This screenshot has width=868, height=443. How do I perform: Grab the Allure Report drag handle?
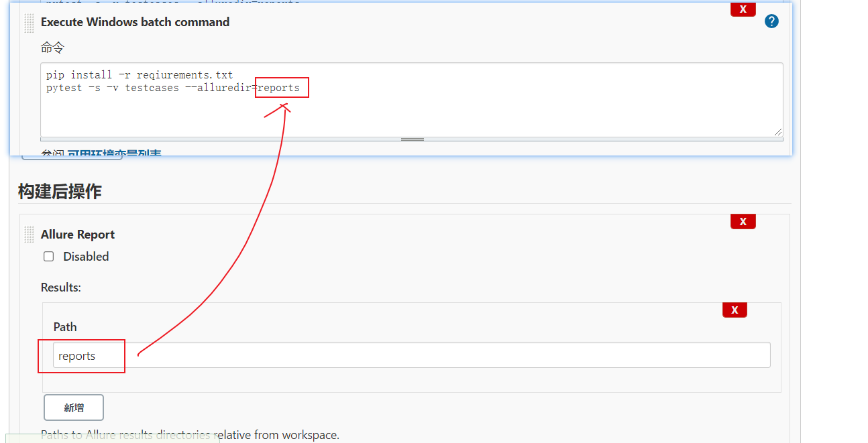click(29, 235)
